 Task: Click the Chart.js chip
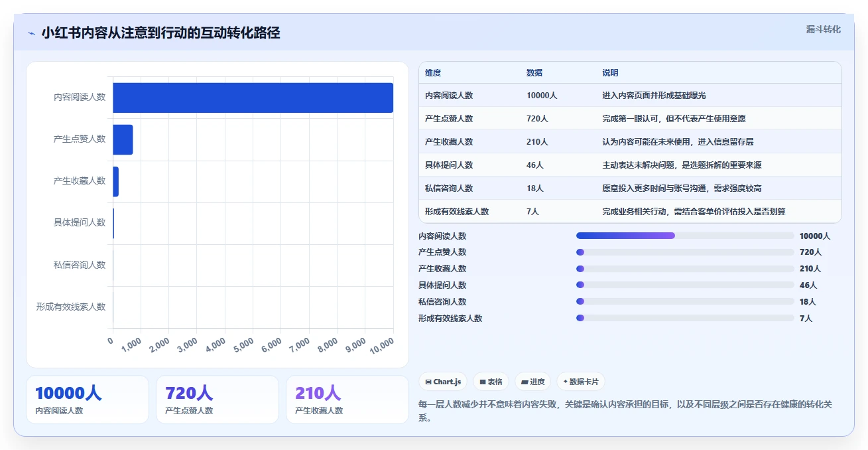pyautogui.click(x=443, y=382)
